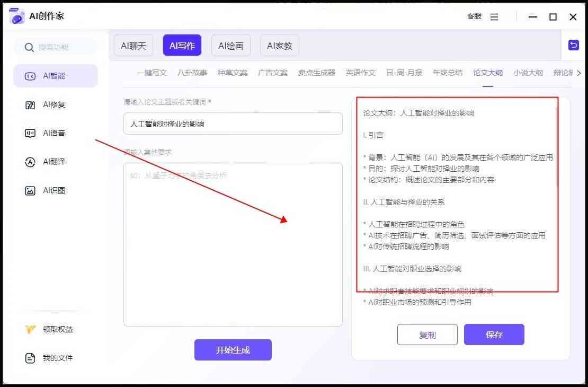This screenshot has height=387, width=588.
Task: Choose the 日-周-月报 template
Action: [404, 73]
